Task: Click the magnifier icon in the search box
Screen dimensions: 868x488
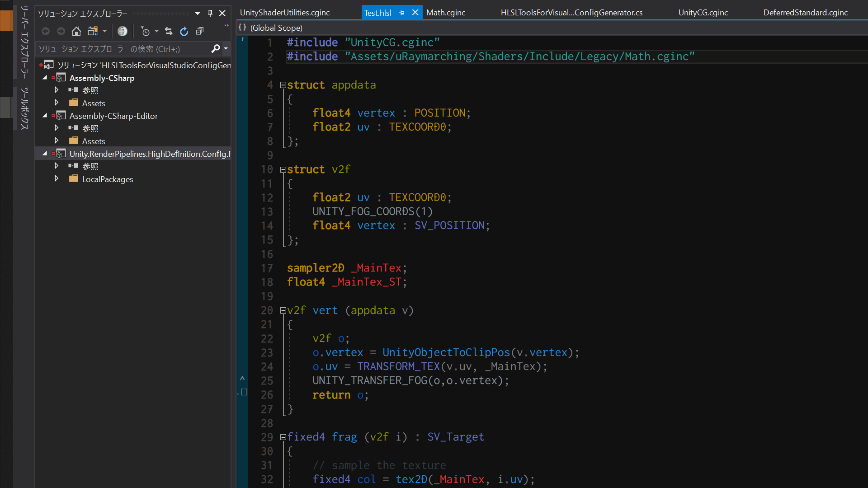Action: pyautogui.click(x=216, y=49)
